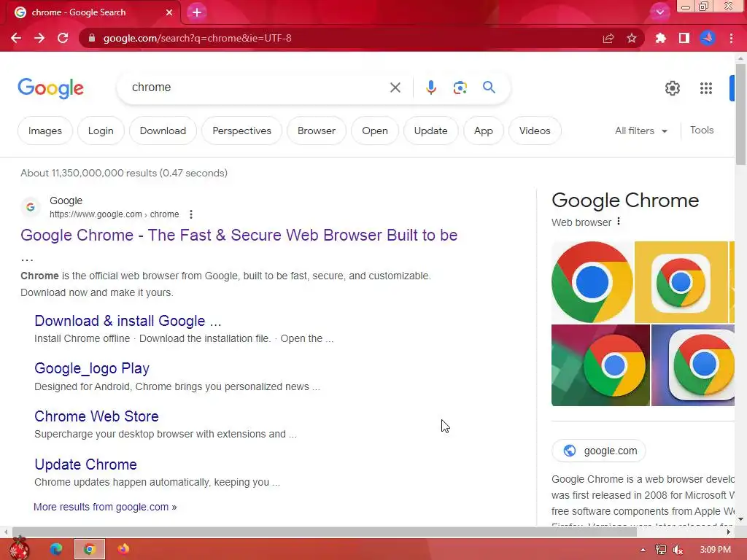747x560 pixels.
Task: View the large Chrome logo image
Action: click(x=592, y=282)
